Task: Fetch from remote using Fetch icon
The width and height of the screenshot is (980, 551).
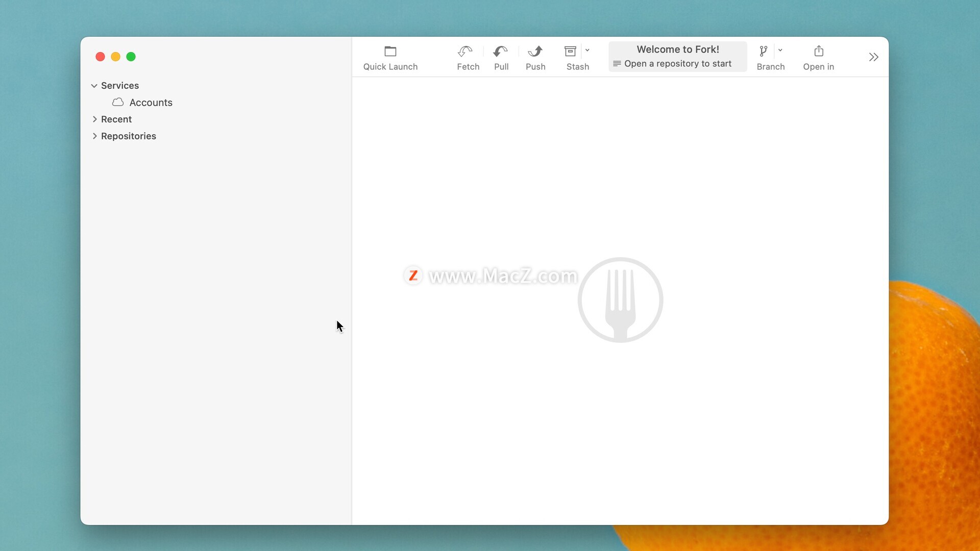Action: 465,51
